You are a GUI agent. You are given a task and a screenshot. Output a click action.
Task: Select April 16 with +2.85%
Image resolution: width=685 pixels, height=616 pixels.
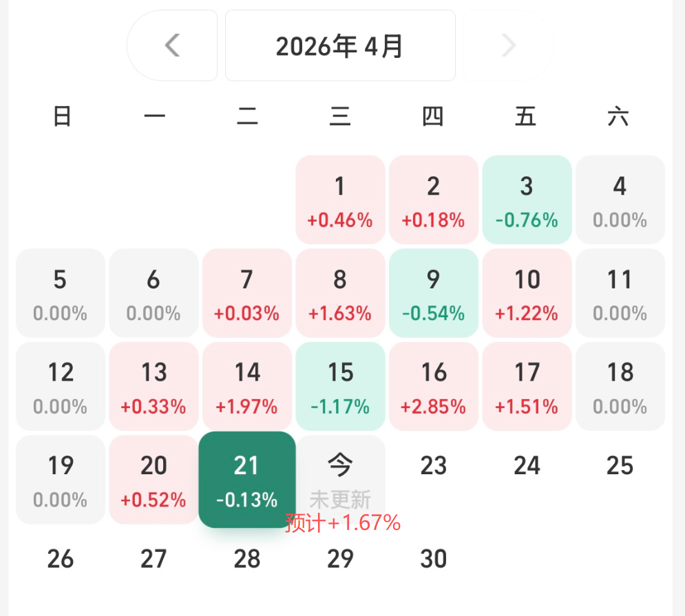pos(434,386)
